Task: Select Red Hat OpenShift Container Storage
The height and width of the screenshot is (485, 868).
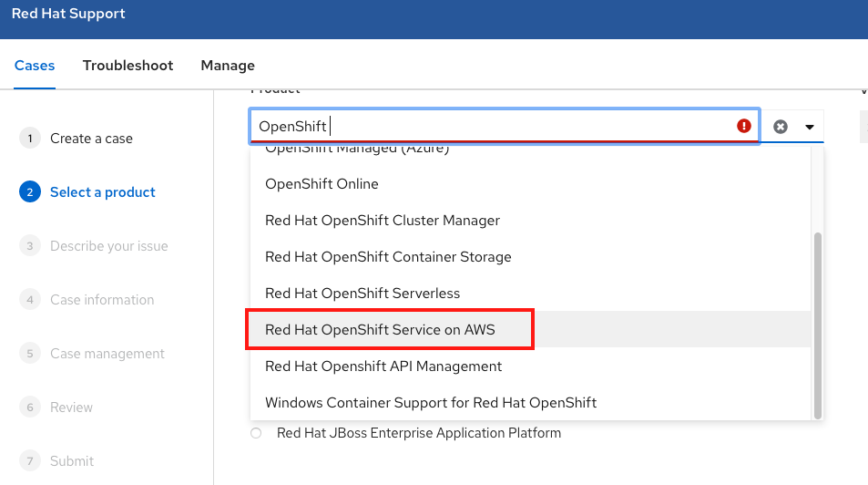Action: 388,257
